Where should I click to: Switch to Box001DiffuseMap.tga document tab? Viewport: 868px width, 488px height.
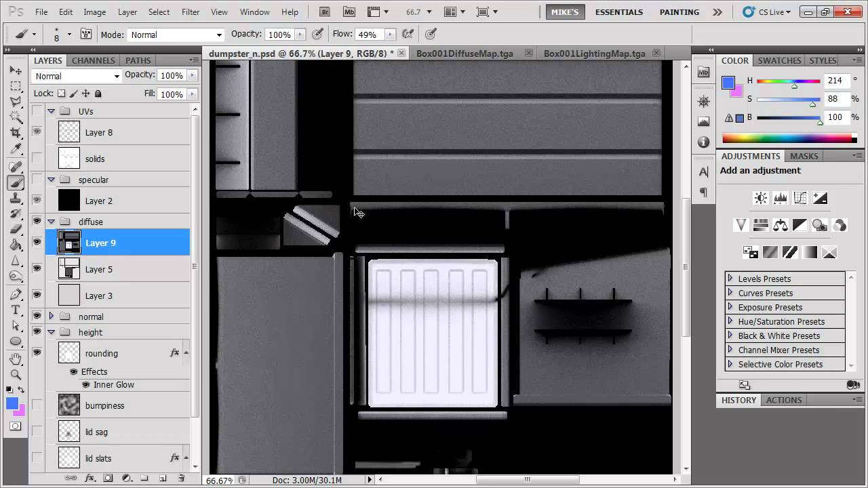click(465, 54)
